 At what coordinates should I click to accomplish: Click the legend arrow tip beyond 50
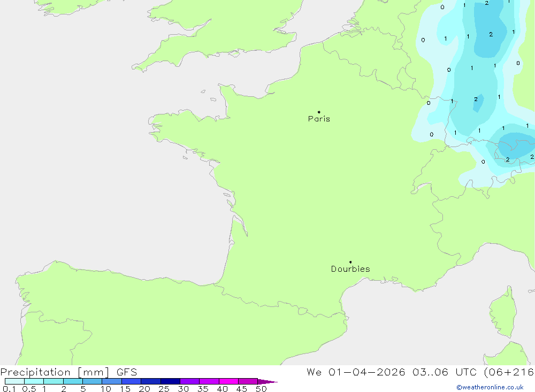(268, 381)
